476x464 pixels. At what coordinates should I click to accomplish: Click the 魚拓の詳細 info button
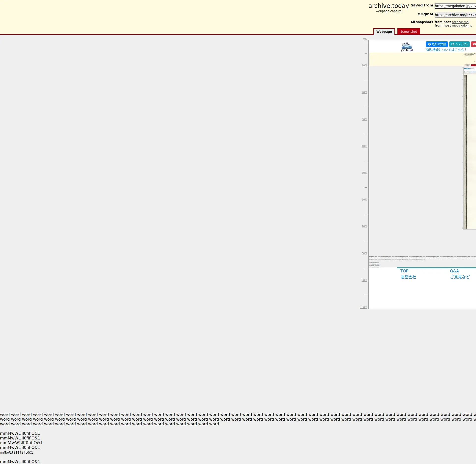437,44
